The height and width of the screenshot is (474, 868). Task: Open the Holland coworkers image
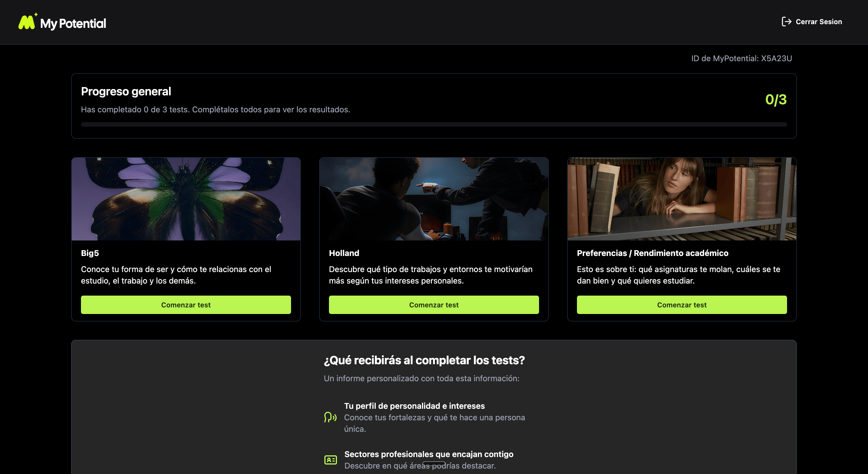point(434,199)
